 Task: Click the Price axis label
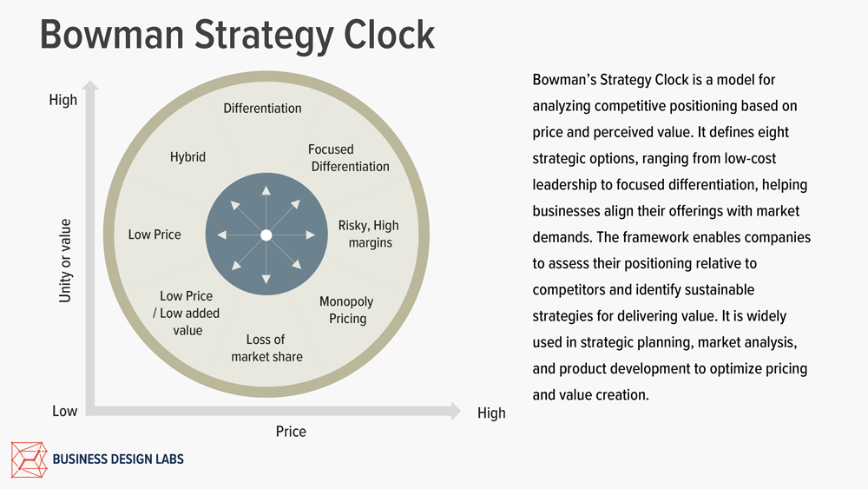(291, 432)
